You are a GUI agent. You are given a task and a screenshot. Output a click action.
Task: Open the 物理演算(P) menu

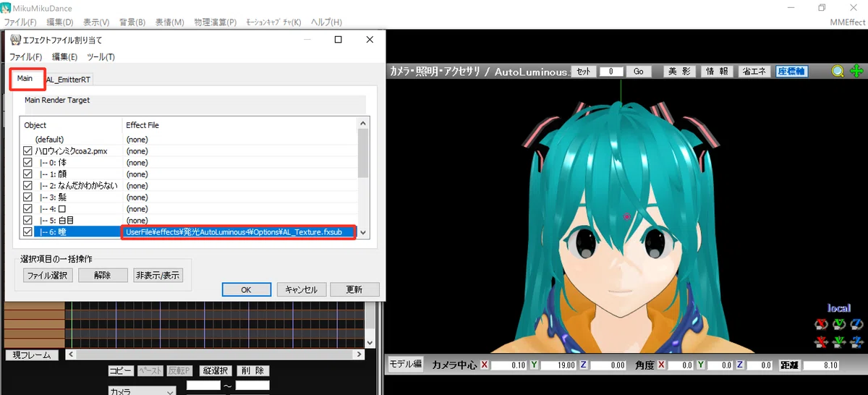tap(216, 22)
